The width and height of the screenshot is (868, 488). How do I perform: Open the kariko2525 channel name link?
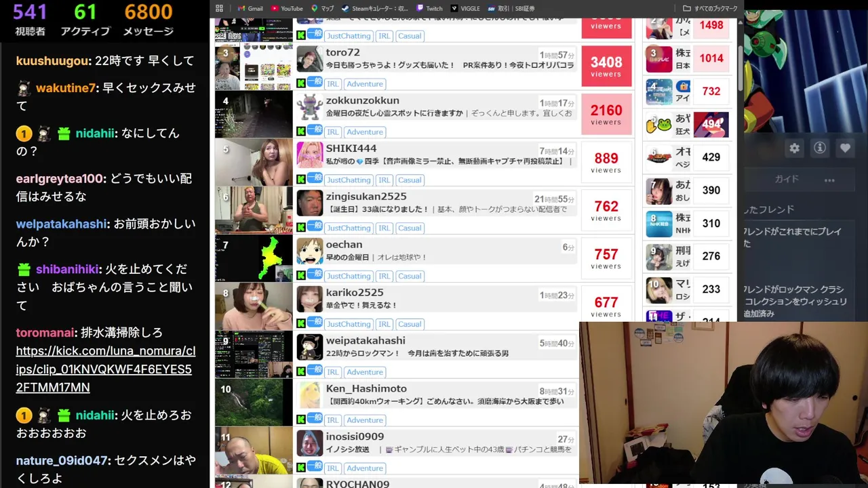click(355, 293)
